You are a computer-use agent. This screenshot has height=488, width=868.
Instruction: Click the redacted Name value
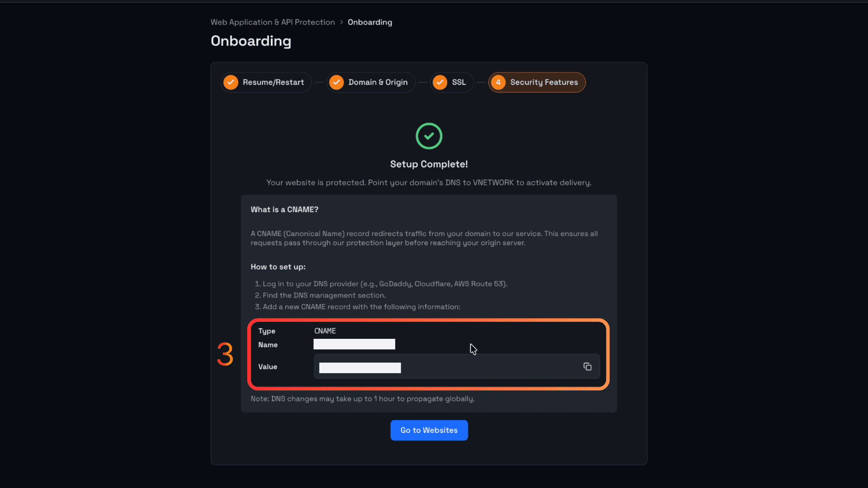[354, 344]
